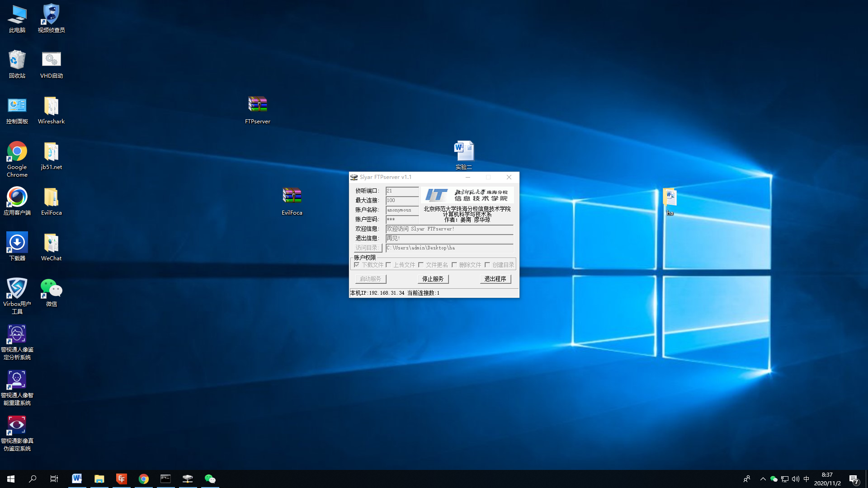This screenshot has height=488, width=868.
Task: Click the 欢迎信息 welcome message field
Action: tap(449, 229)
